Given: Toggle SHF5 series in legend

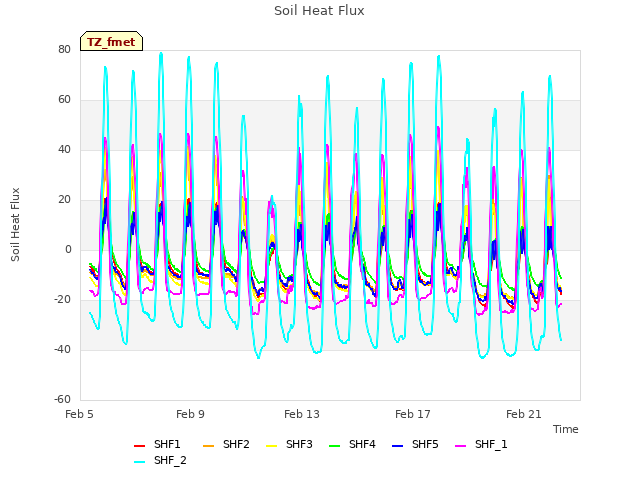Looking at the screenshot, I should (415, 444).
